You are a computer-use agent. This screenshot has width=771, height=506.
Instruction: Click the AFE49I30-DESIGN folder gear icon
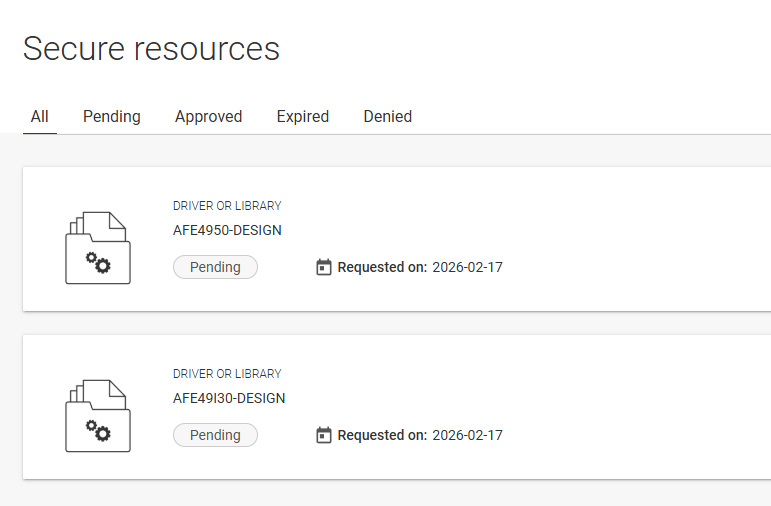(x=98, y=416)
